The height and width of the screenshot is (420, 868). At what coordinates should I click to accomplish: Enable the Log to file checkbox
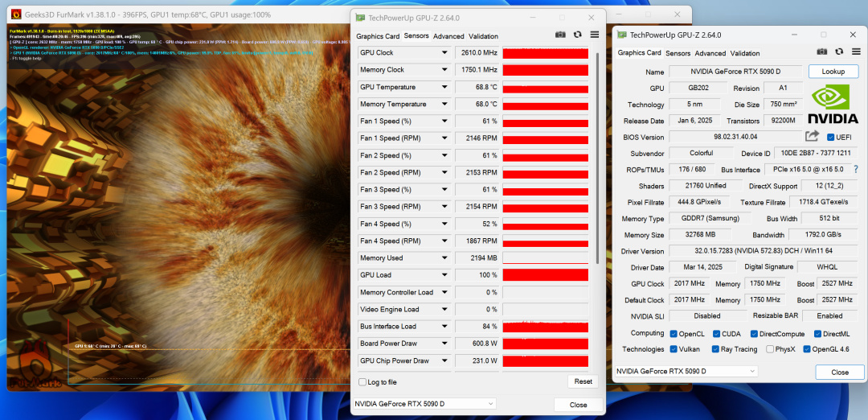(362, 381)
